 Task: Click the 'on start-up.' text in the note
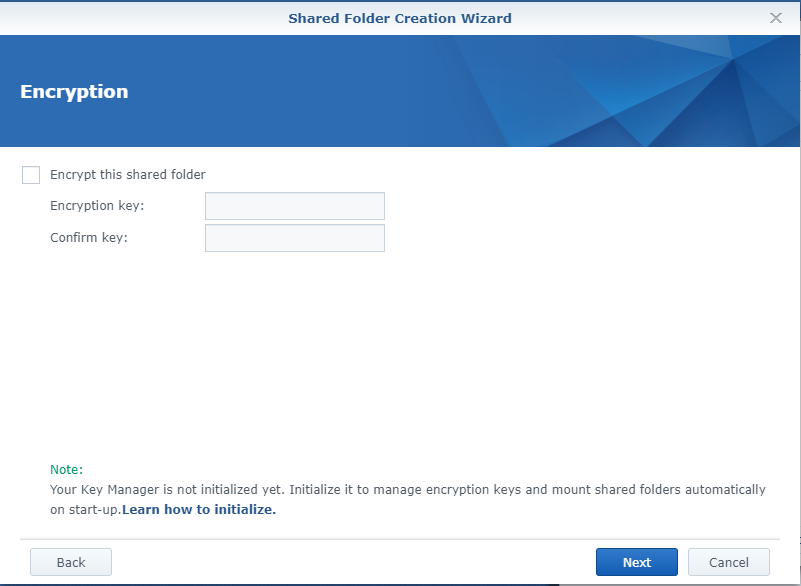click(x=85, y=509)
